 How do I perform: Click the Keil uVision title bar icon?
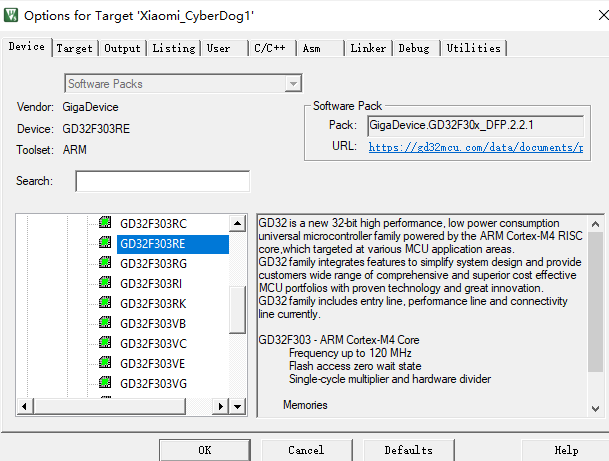(x=11, y=15)
